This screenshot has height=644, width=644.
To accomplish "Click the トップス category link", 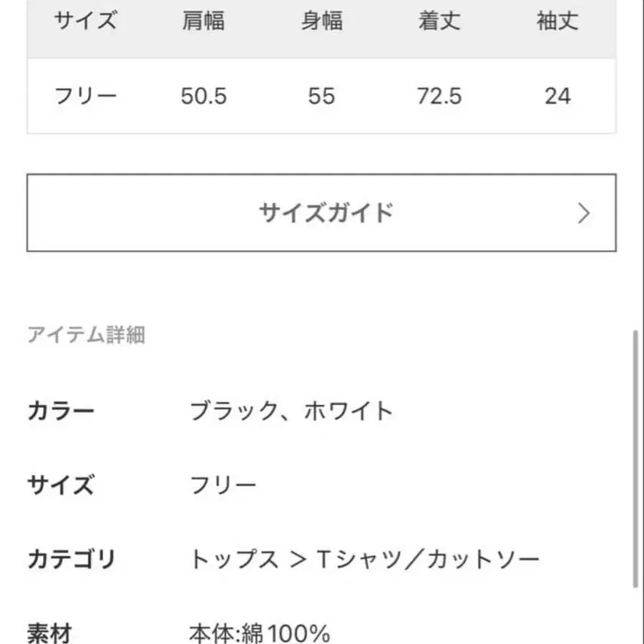I will point(233,559).
